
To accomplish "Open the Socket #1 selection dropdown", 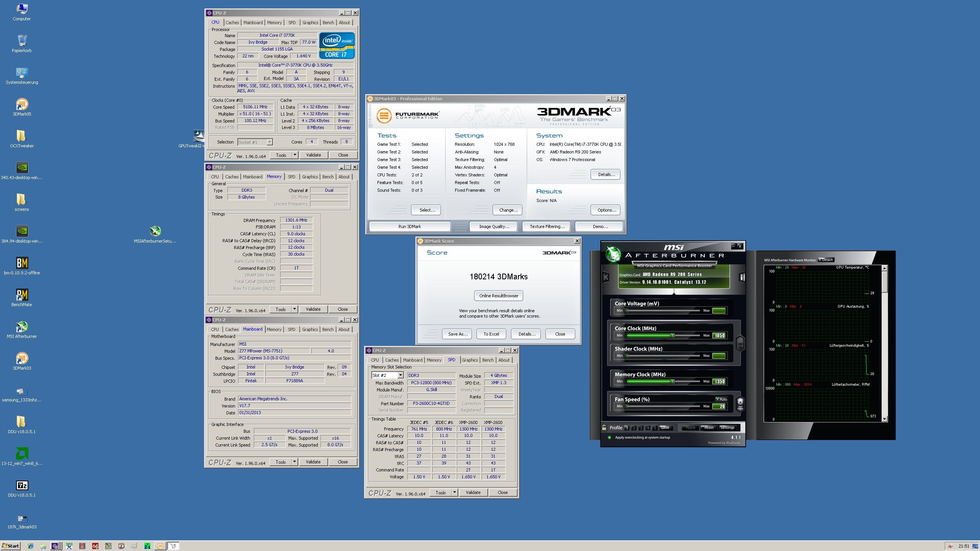I will tap(269, 142).
